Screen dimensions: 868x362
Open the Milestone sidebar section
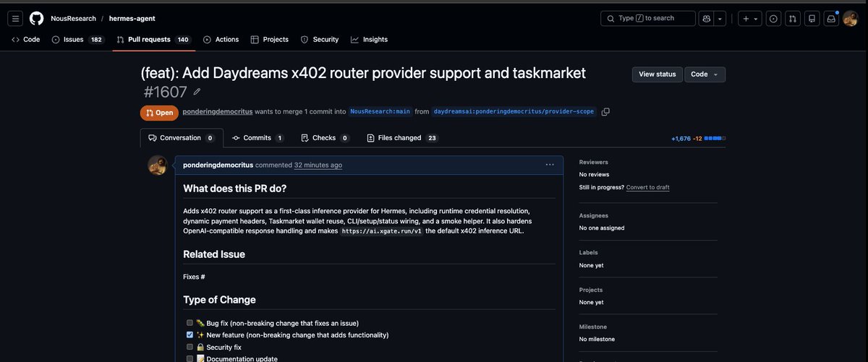pos(593,327)
